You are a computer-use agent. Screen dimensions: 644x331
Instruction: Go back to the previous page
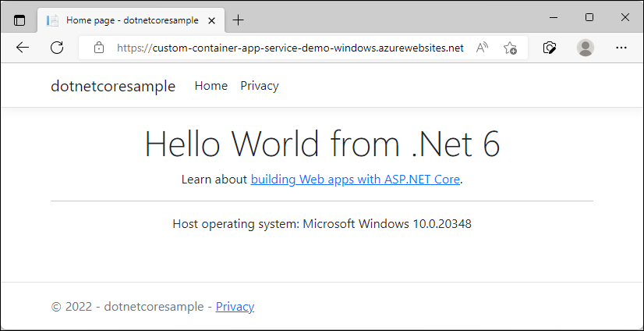pos(23,48)
